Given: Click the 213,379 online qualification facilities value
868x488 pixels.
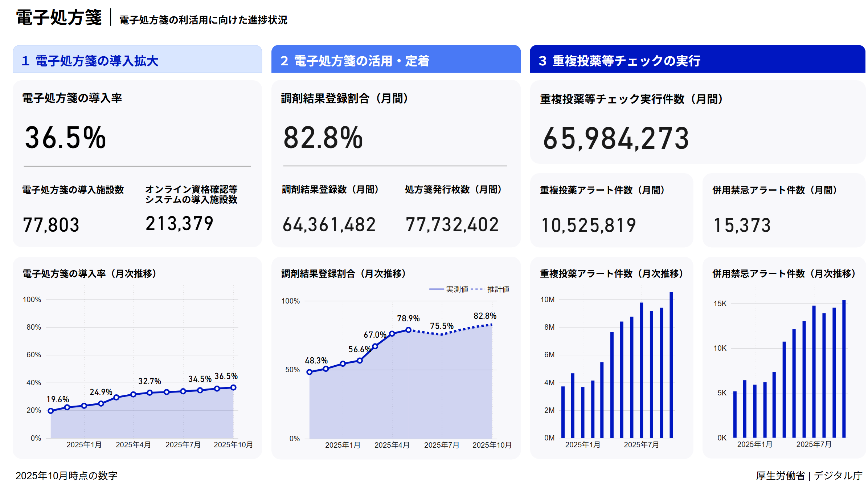Looking at the screenshot, I should (180, 223).
